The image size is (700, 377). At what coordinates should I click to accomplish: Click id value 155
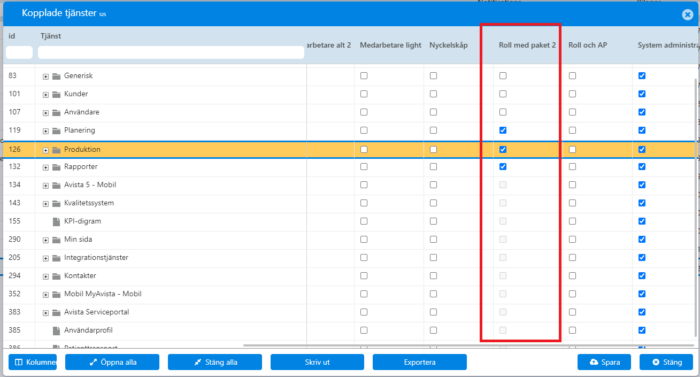tap(14, 221)
